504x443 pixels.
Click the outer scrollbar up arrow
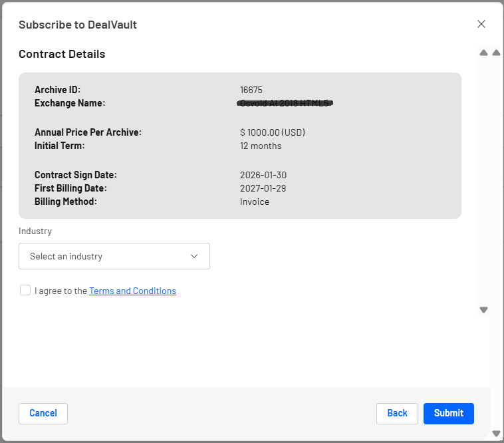pyautogui.click(x=496, y=53)
